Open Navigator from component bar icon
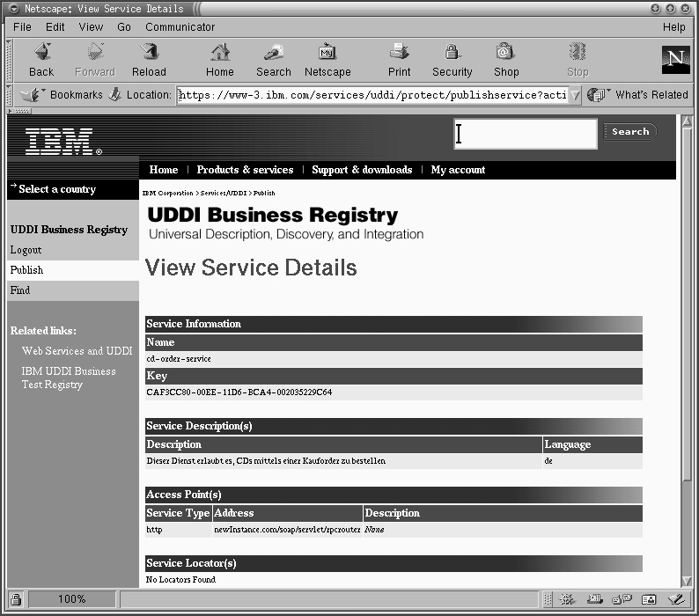Image resolution: width=699 pixels, height=616 pixels. point(567,599)
